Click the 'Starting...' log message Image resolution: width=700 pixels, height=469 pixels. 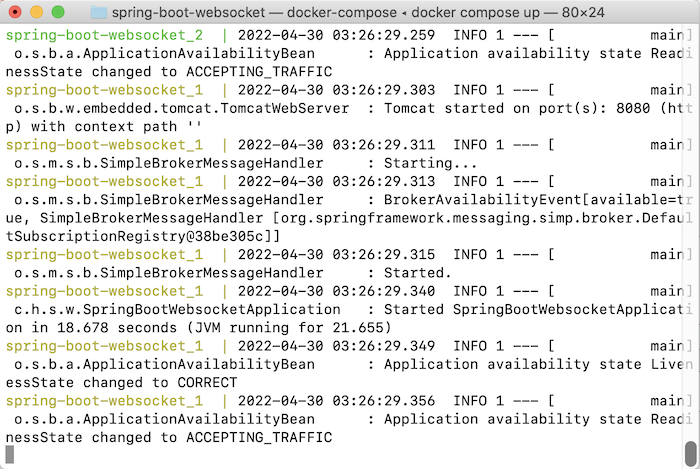(x=430, y=163)
